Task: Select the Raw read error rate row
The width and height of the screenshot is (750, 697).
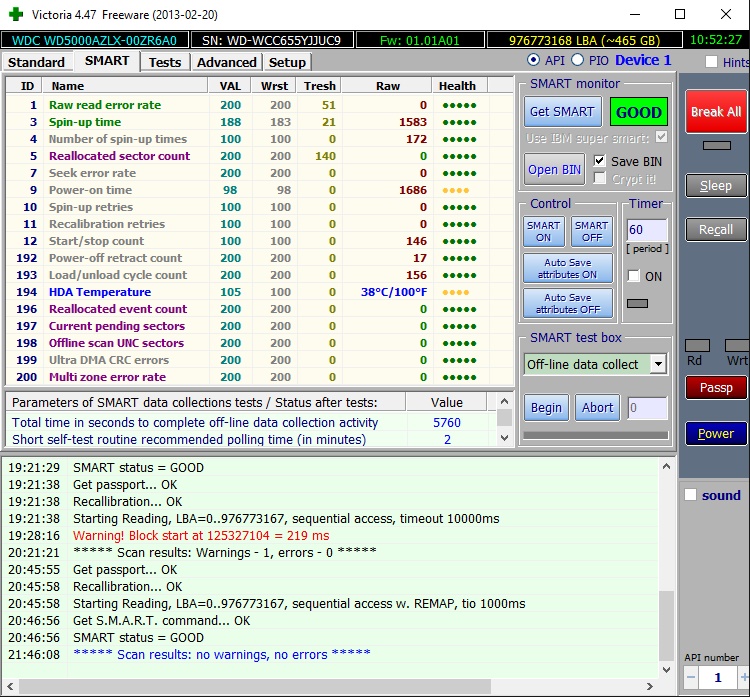Action: (260, 105)
